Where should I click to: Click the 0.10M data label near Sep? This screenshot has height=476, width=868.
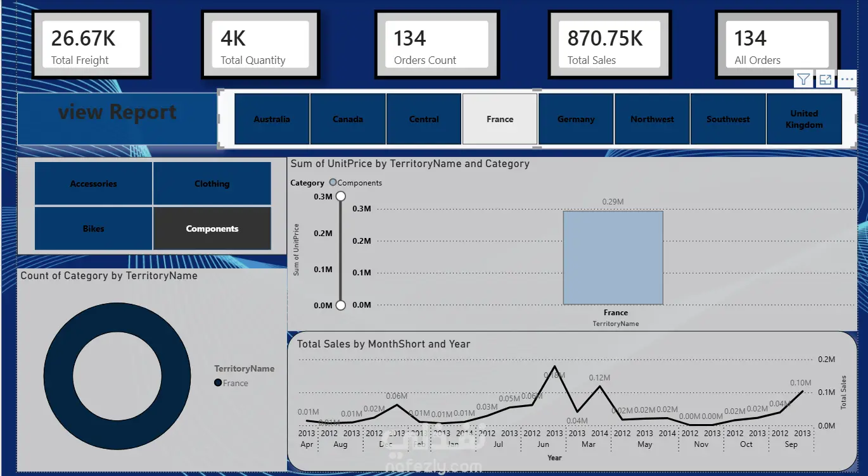tap(800, 383)
